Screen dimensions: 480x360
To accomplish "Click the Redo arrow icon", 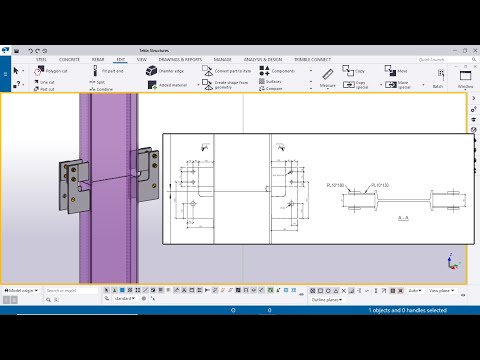I will (37, 51).
